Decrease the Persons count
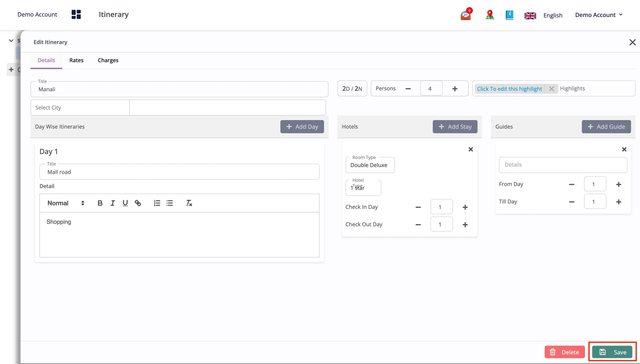This screenshot has width=640, height=364. 408,89
